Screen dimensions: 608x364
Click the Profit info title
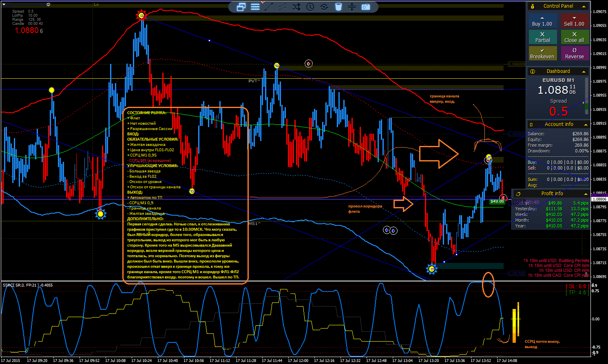552,194
